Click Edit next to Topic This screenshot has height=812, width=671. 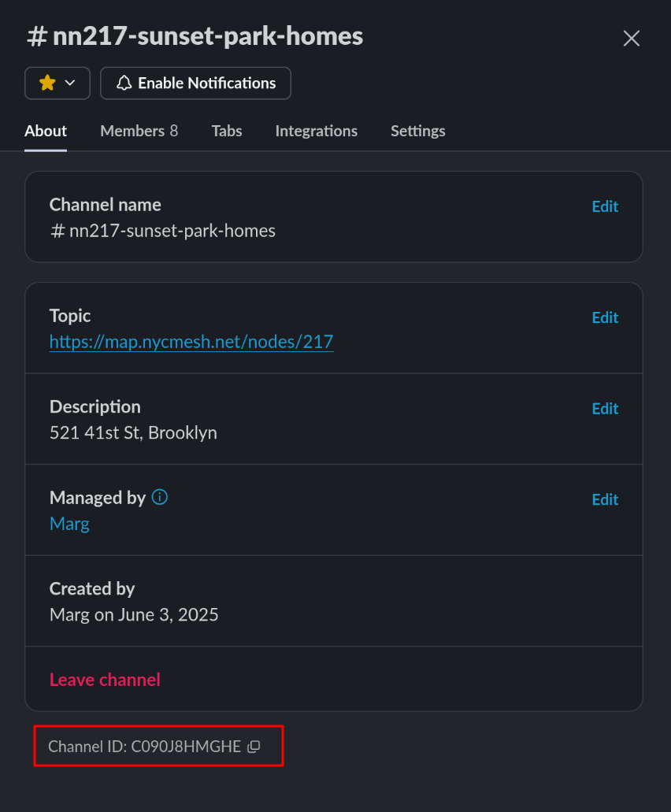[605, 317]
